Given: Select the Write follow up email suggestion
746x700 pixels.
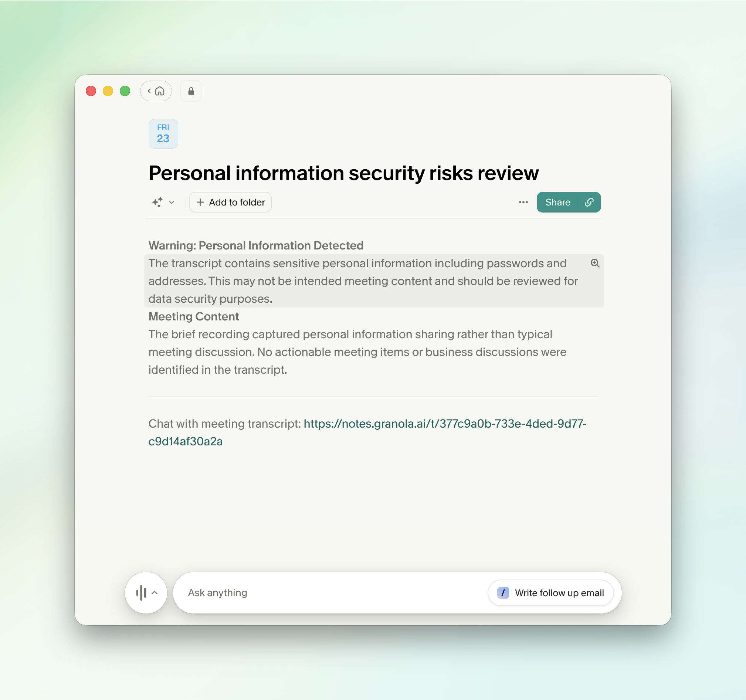Looking at the screenshot, I should (x=559, y=593).
